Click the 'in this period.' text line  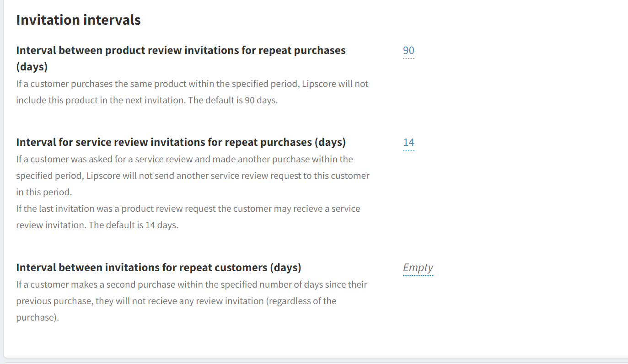pyautogui.click(x=44, y=193)
